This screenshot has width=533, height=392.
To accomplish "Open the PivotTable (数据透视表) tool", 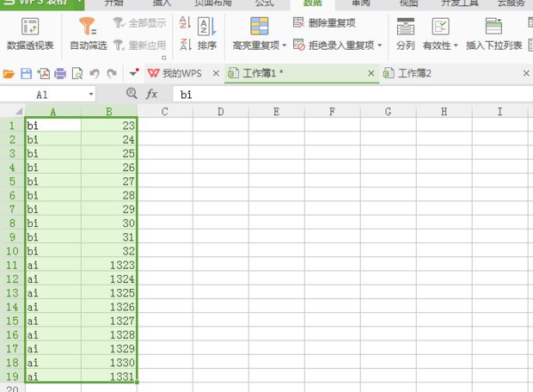I will click(30, 34).
